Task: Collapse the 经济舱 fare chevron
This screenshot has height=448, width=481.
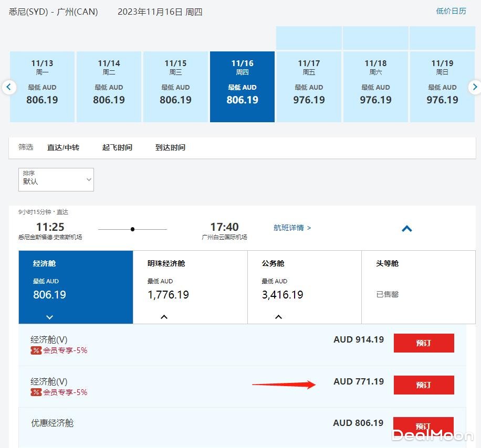Action: point(50,317)
